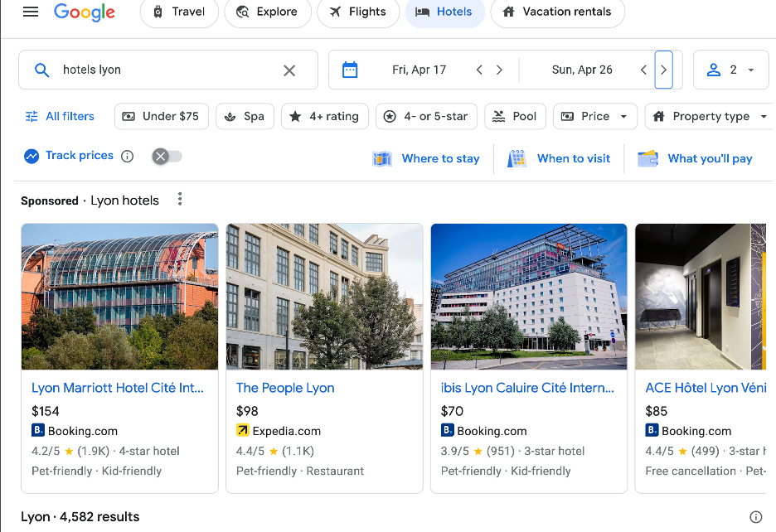Open ibis Lyon Caluire Cité Intern... link
The height and width of the screenshot is (532, 776).
point(527,388)
